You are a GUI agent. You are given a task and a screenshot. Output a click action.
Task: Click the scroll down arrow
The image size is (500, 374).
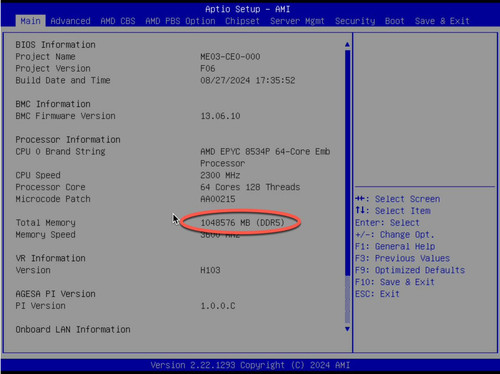(x=347, y=329)
